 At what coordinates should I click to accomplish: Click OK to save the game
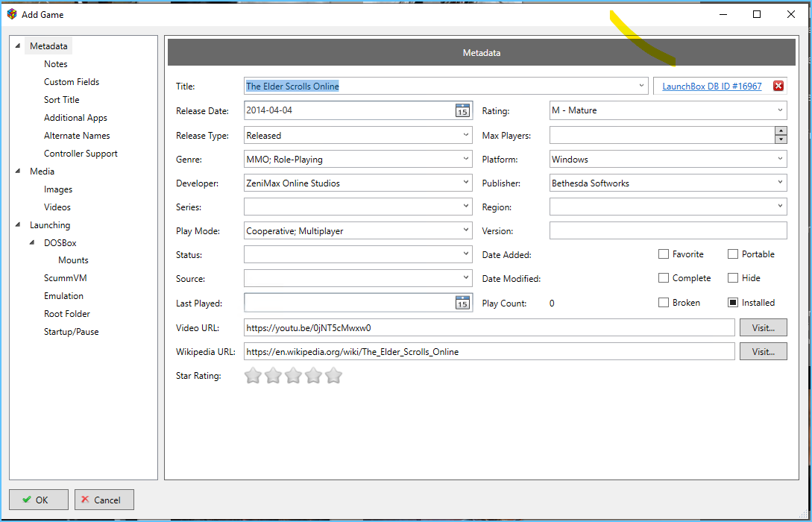tap(39, 500)
